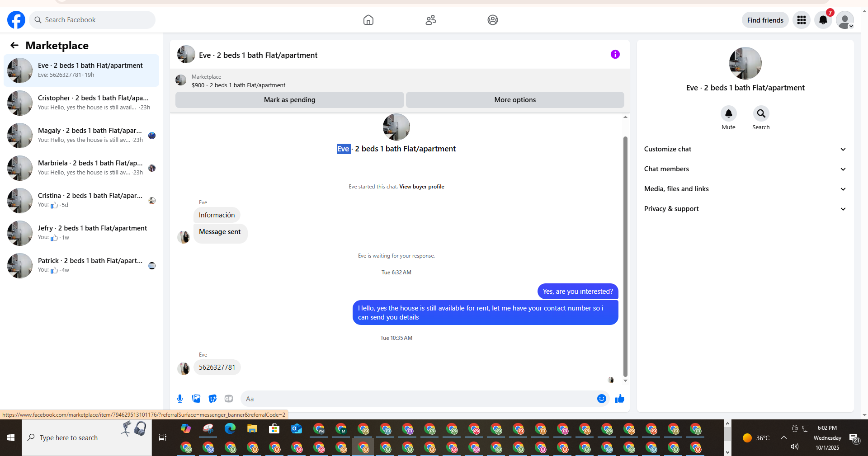
Task: Open the emoji picker icon
Action: click(x=602, y=399)
